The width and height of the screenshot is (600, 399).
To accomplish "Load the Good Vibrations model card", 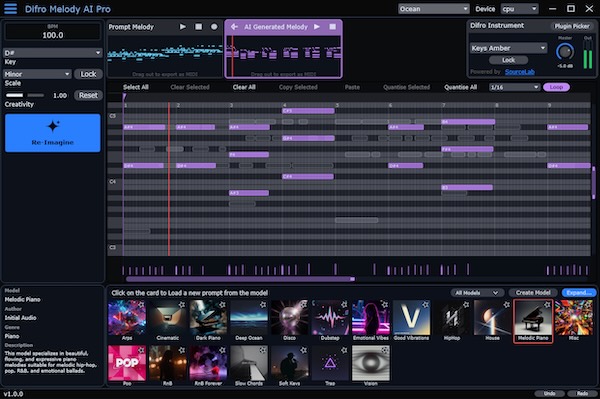I will pyautogui.click(x=411, y=320).
